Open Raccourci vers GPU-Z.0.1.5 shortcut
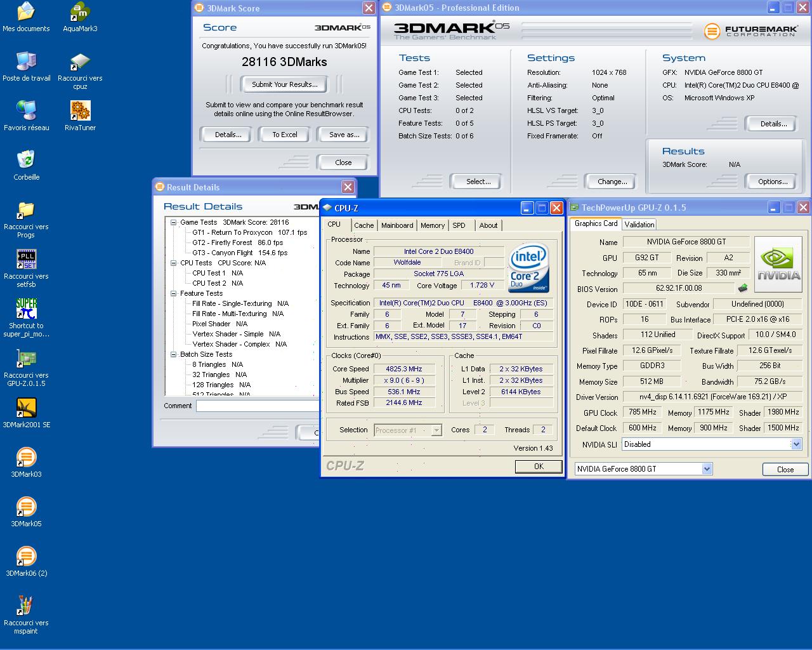Image resolution: width=812 pixels, height=650 pixels. 26,368
